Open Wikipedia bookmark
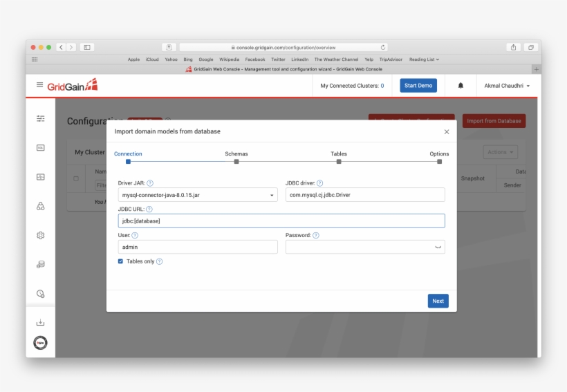Screen dimensions: 567x392 [x=230, y=59]
